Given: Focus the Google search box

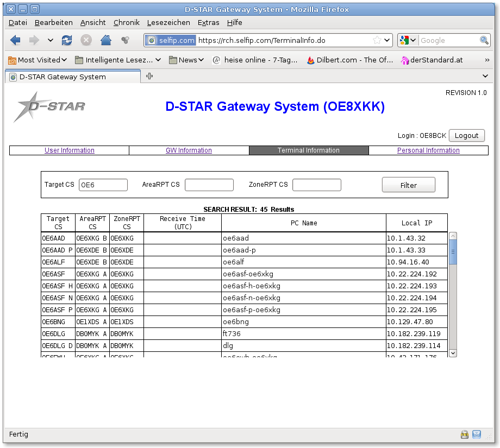Looking at the screenshot, I should 449,41.
